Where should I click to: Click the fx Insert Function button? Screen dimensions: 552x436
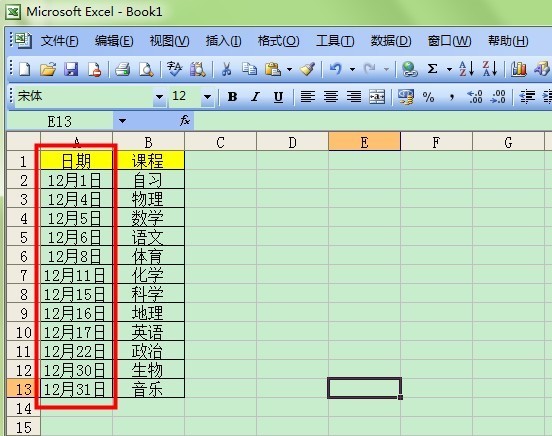[x=185, y=120]
